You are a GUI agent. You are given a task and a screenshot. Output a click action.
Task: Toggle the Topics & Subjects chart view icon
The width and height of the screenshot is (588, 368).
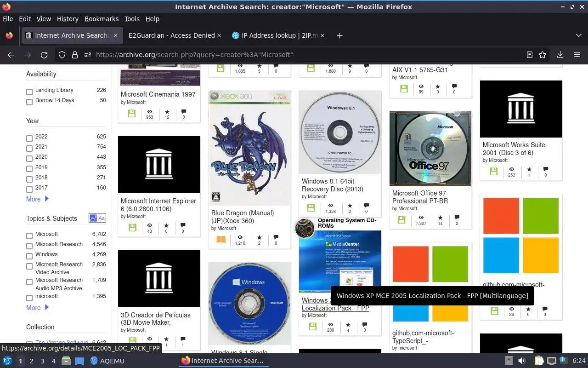[93, 218]
